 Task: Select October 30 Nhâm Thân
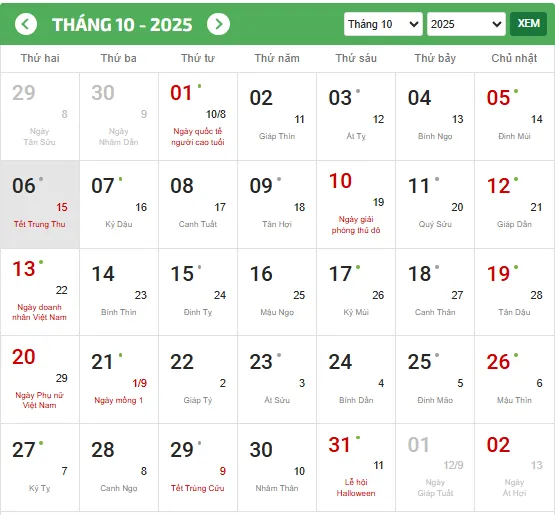[277, 467]
